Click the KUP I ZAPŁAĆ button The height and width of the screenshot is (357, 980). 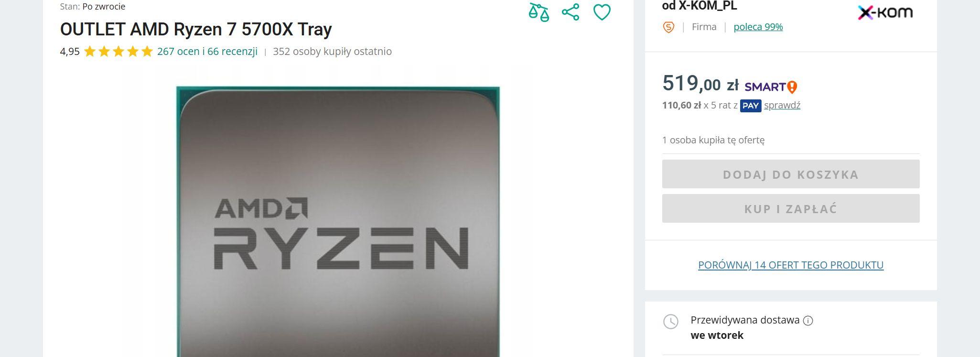791,208
